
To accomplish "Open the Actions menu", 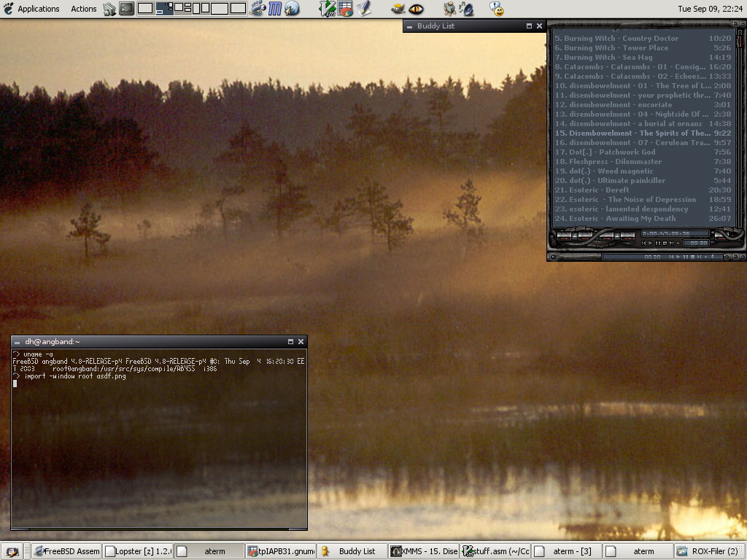I will tap(83, 9).
